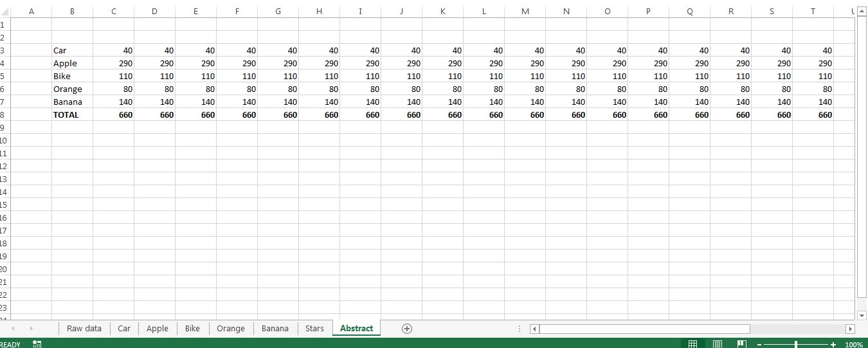Select column J header
The width and height of the screenshot is (868, 348).
click(401, 11)
